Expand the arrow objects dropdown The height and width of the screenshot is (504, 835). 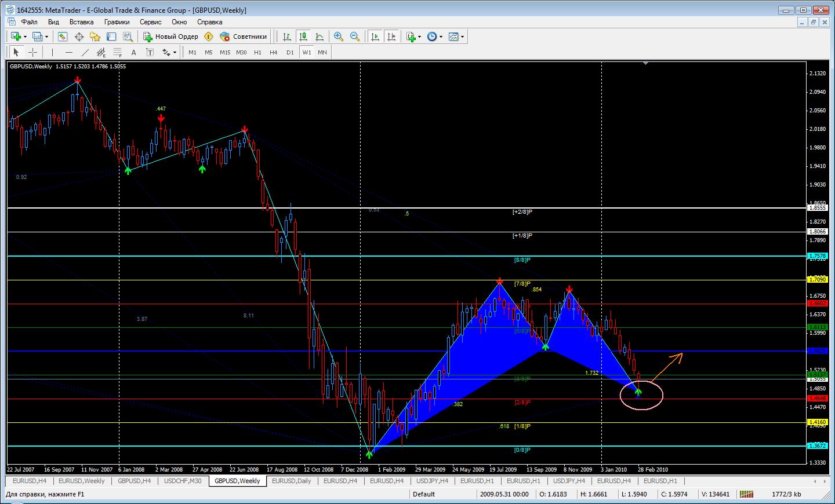pos(175,52)
